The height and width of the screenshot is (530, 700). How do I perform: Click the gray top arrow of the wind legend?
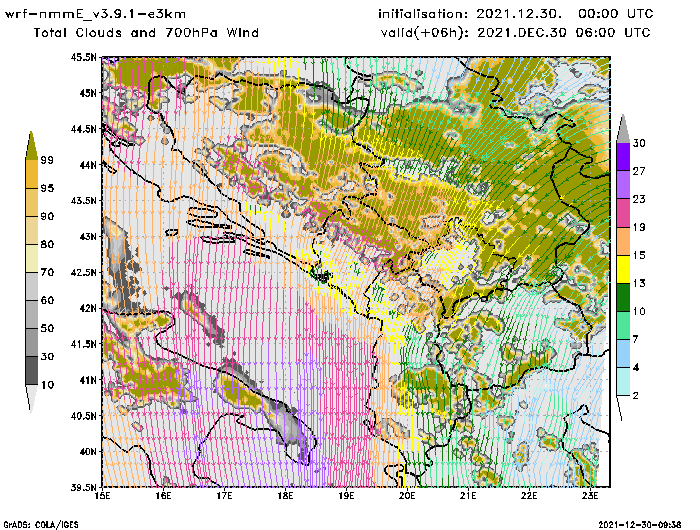(x=623, y=129)
